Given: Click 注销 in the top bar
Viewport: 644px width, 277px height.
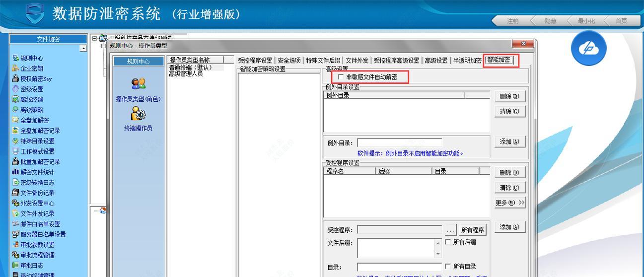Looking at the screenshot, I should point(513,21).
